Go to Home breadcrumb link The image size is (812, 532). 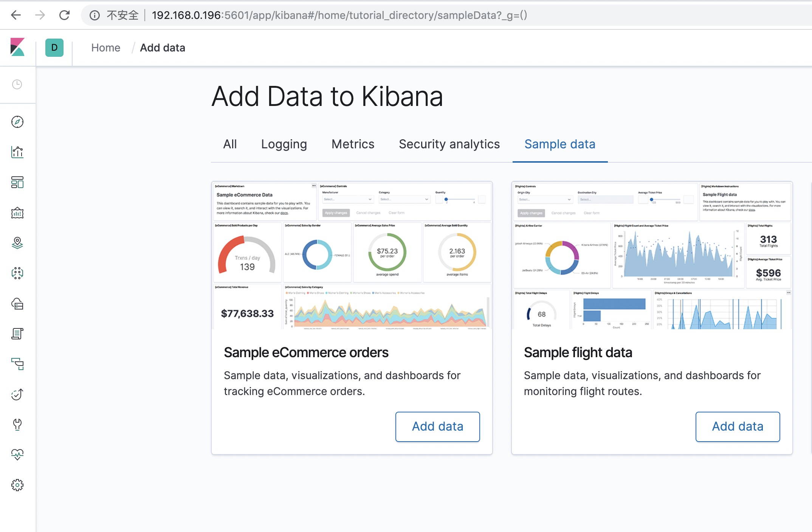pyautogui.click(x=105, y=48)
